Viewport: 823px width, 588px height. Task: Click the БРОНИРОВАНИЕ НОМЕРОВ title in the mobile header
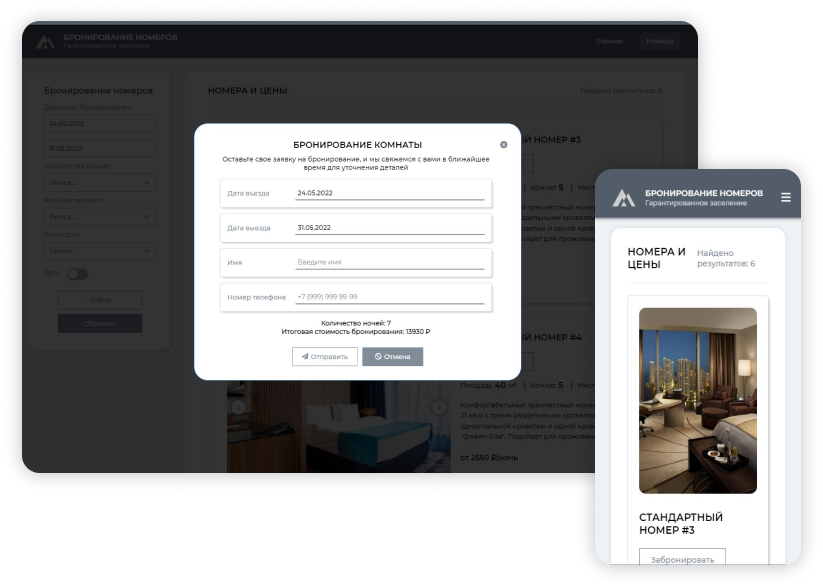pyautogui.click(x=704, y=193)
